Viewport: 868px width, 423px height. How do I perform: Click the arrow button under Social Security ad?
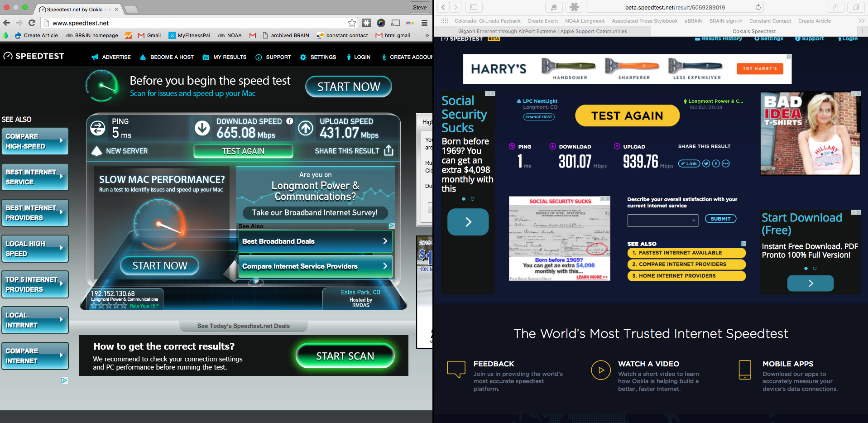pyautogui.click(x=468, y=222)
